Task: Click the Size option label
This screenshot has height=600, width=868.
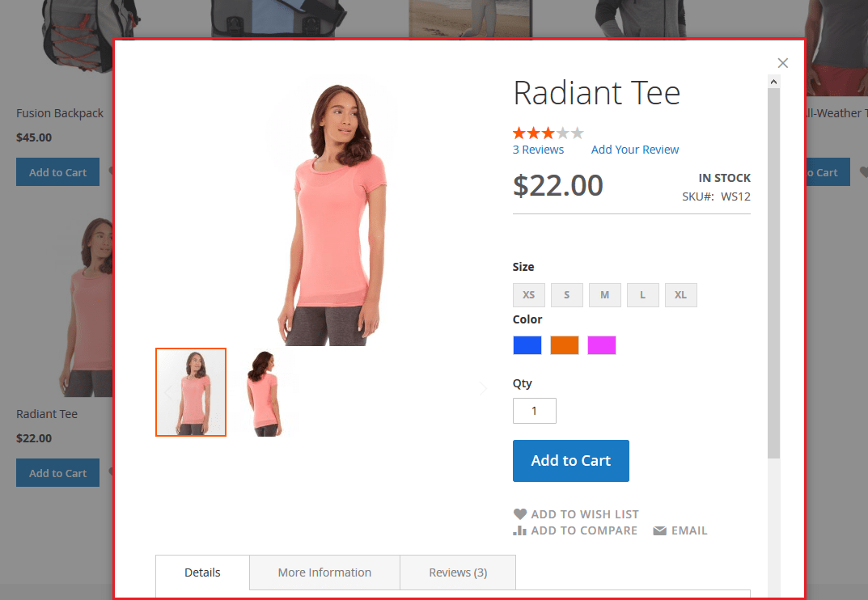Action: point(523,267)
